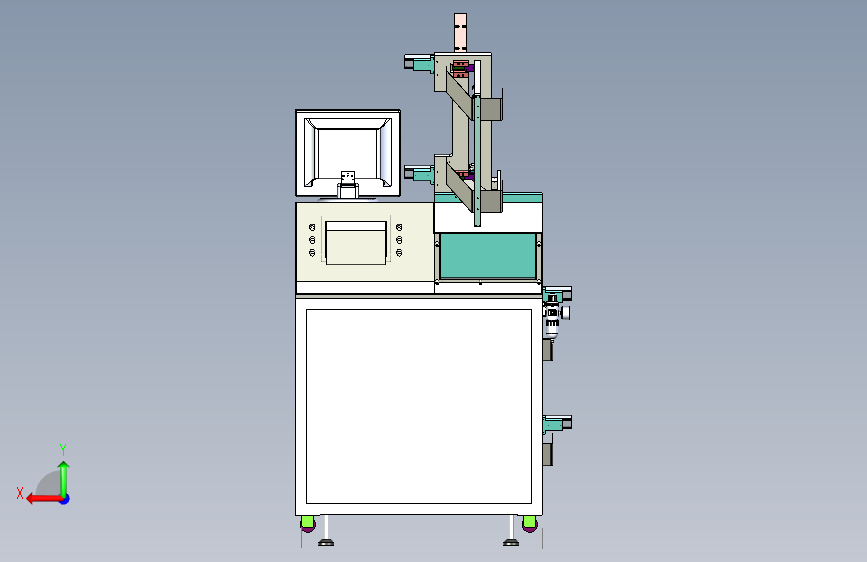
Task: Select the lower teal bracket on the cabinet's right side
Action: [557, 424]
